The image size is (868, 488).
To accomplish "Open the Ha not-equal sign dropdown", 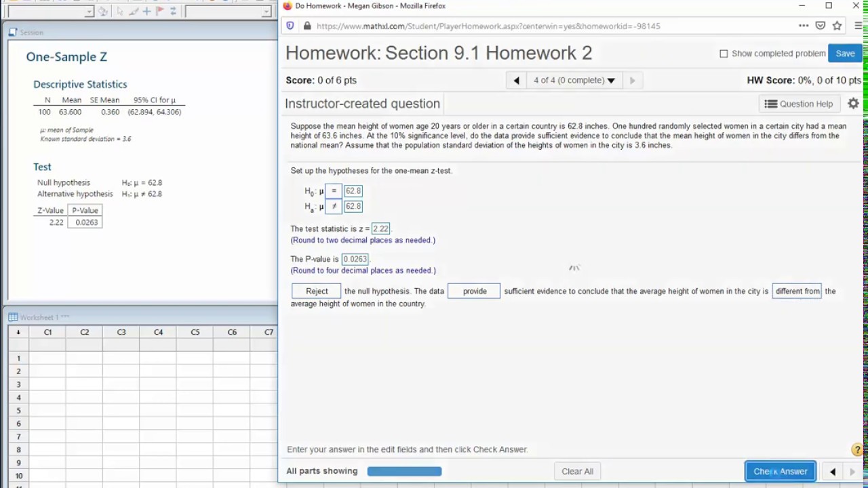I will (334, 206).
